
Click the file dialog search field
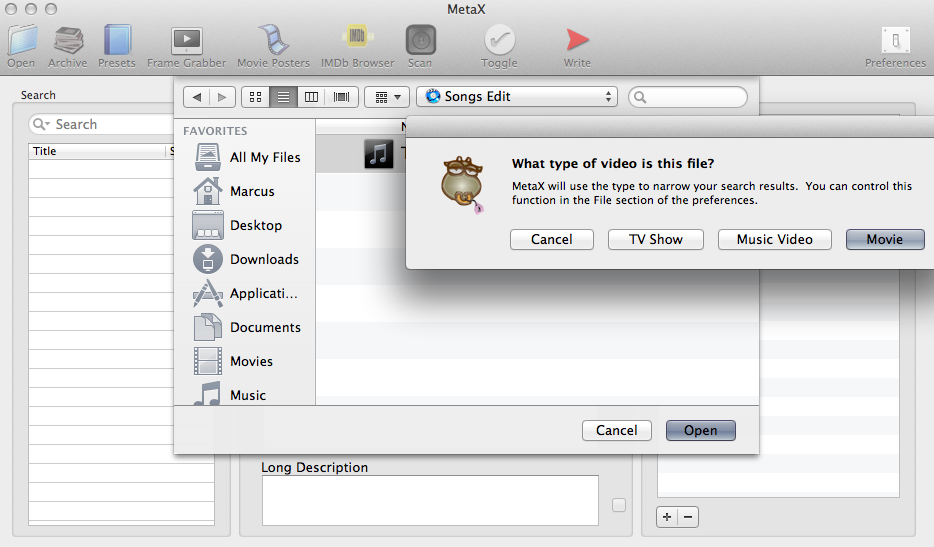tap(688, 97)
